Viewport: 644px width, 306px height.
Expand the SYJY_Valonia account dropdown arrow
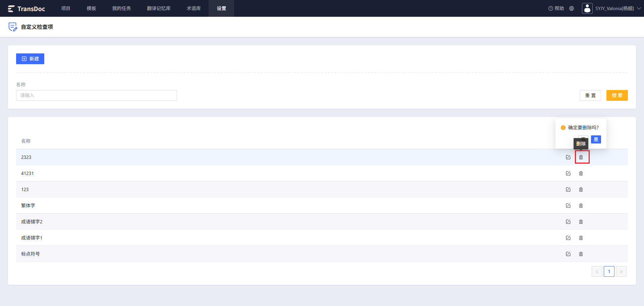click(639, 8)
